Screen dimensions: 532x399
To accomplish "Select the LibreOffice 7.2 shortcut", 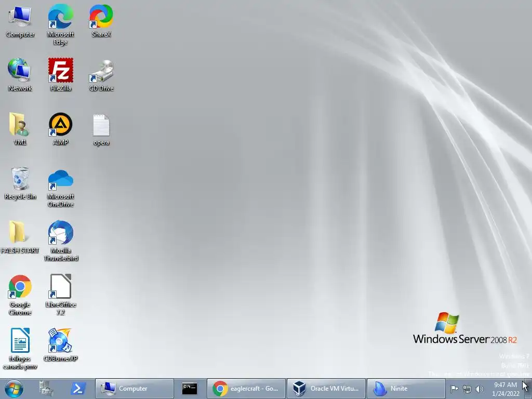I will pyautogui.click(x=60, y=295).
